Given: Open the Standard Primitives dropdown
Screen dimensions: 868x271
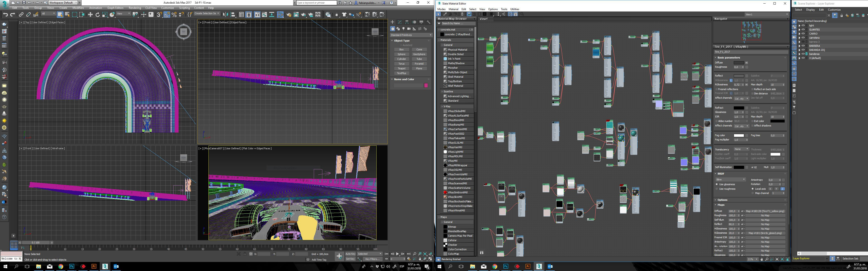Looking at the screenshot, I should pyautogui.click(x=411, y=35).
